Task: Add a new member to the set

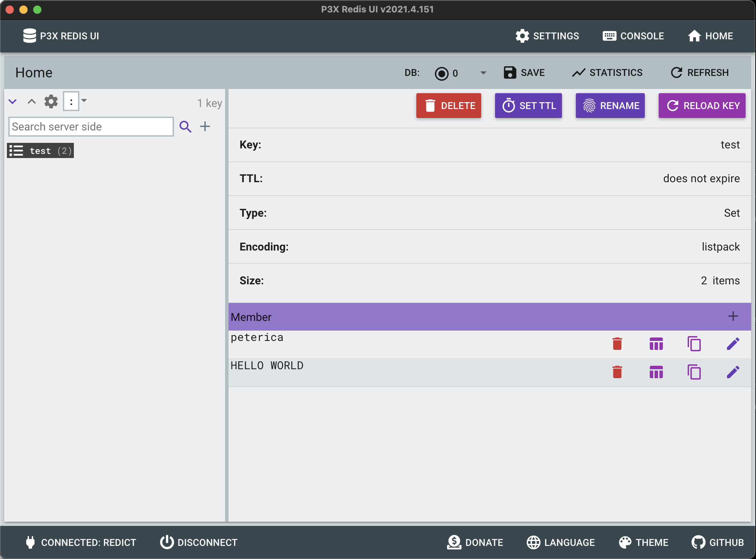Action: [x=733, y=316]
